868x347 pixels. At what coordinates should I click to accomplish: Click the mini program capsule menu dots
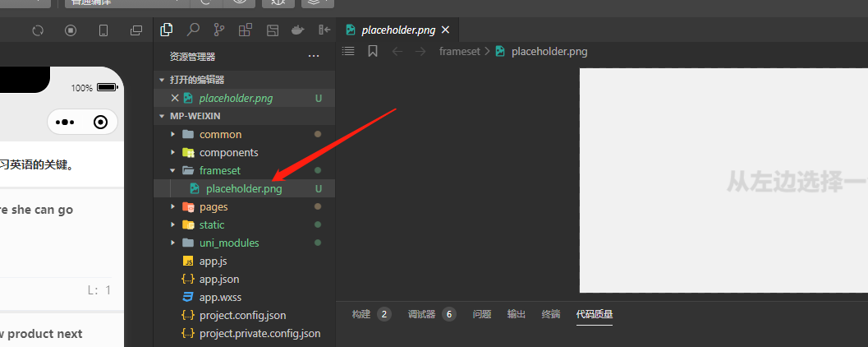(65, 122)
